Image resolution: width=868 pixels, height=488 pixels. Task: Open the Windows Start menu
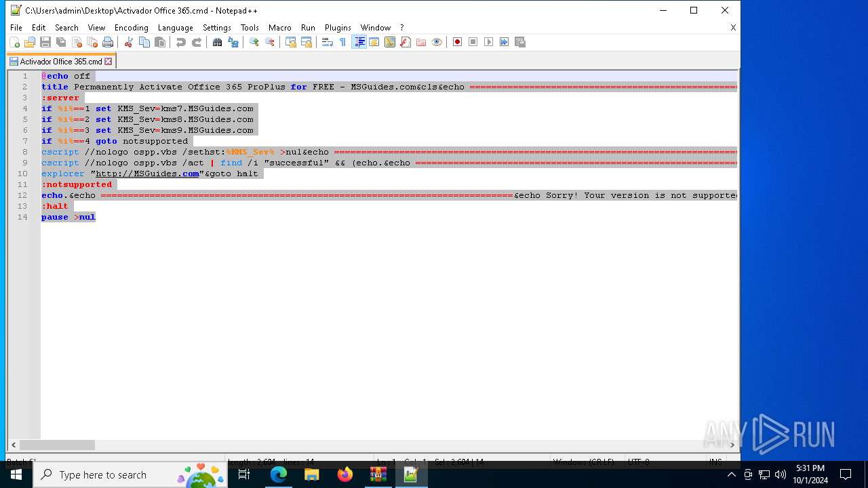(x=16, y=474)
